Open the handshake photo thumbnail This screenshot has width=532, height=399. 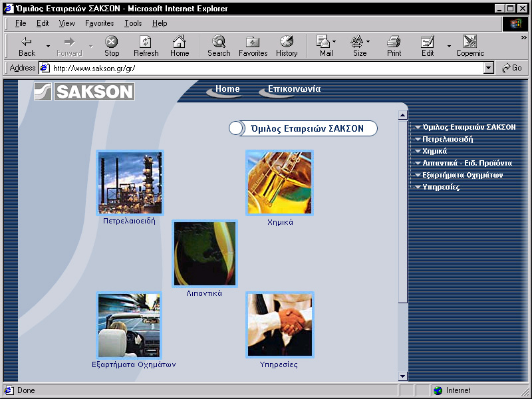[x=280, y=325]
